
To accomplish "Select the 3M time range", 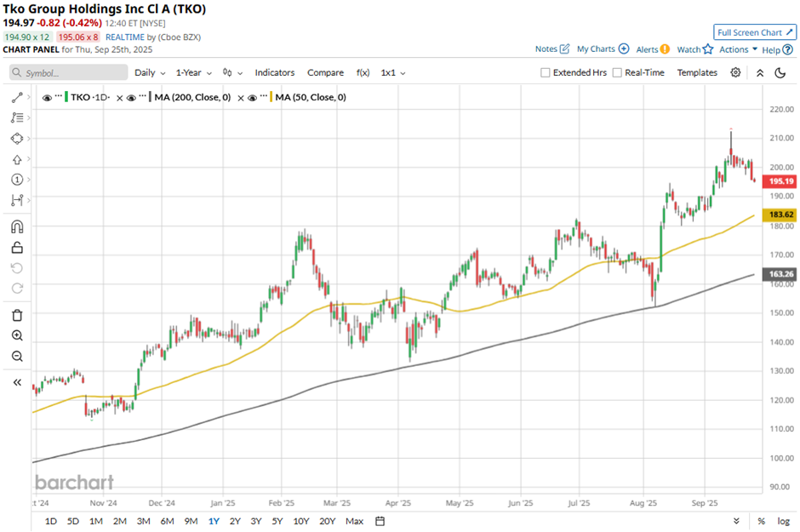I will tap(143, 521).
